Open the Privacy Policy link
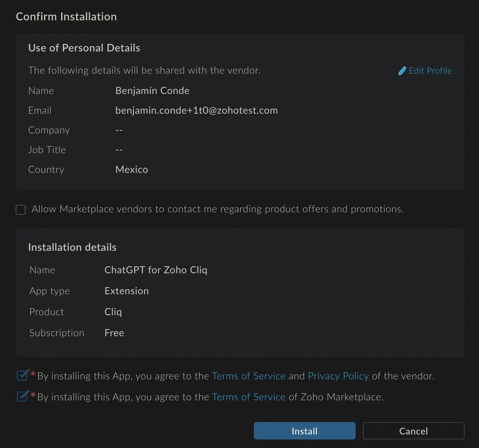The width and height of the screenshot is (479, 448). (338, 376)
